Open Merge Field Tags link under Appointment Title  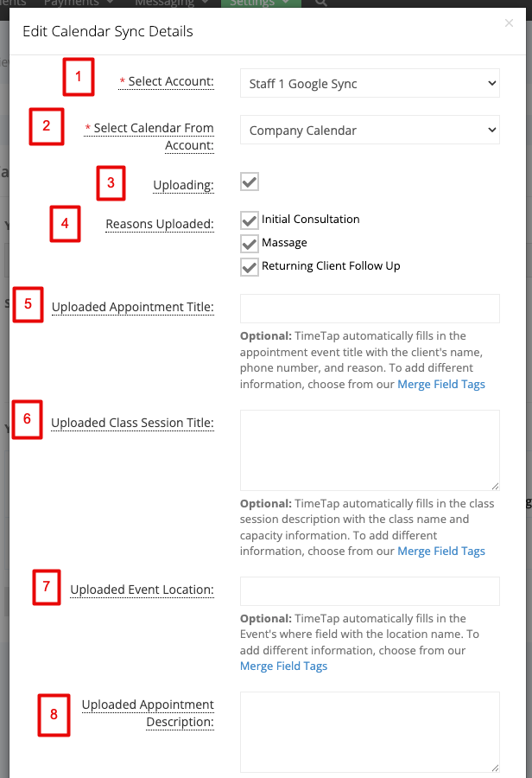tap(441, 384)
